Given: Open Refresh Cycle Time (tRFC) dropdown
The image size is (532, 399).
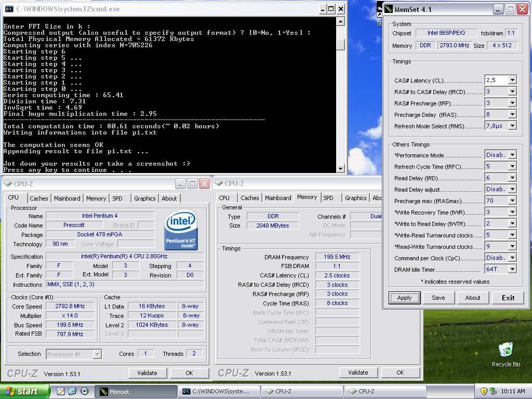Looking at the screenshot, I should (x=512, y=166).
